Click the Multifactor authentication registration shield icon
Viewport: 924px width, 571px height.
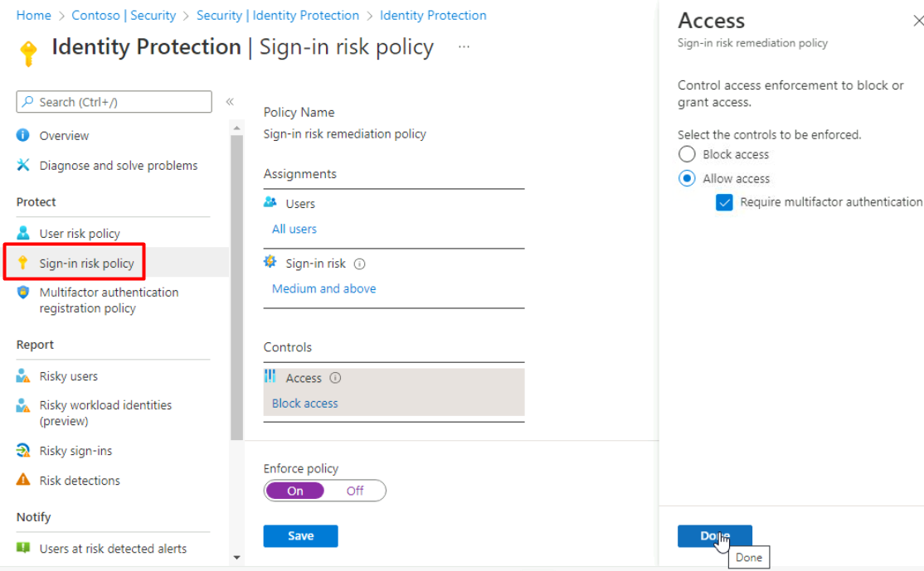click(23, 293)
